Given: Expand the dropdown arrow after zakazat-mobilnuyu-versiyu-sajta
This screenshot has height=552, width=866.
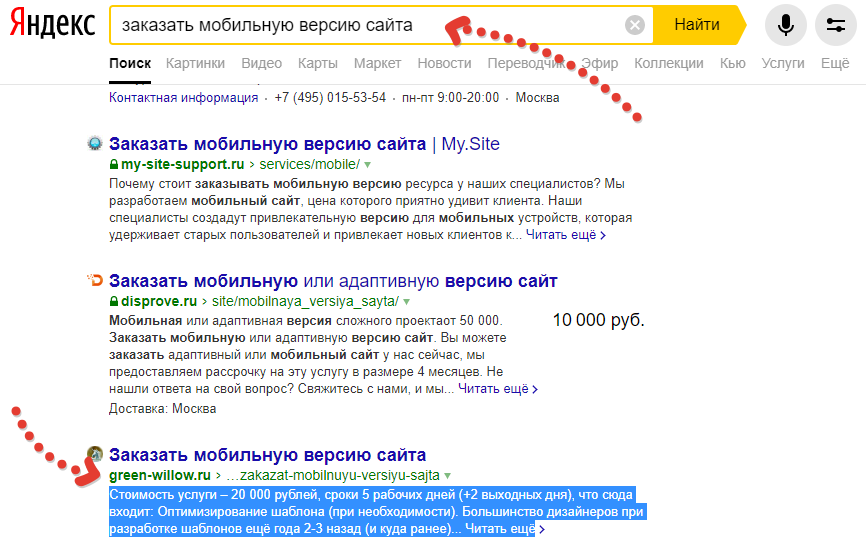Looking at the screenshot, I should click(x=447, y=476).
